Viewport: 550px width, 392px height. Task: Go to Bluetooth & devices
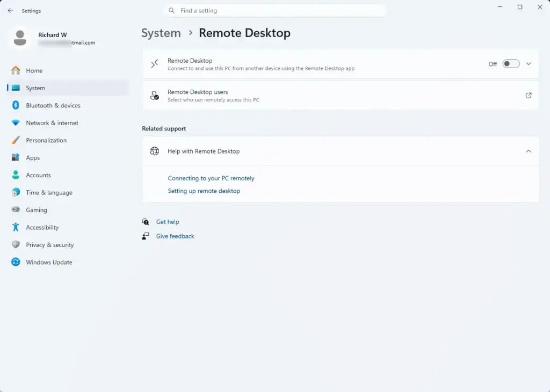point(68,105)
